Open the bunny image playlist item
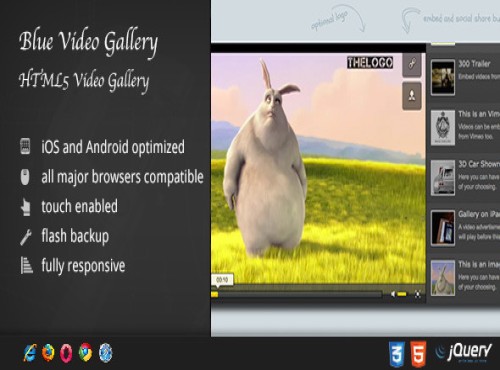The width and height of the screenshot is (500, 370). click(443, 278)
